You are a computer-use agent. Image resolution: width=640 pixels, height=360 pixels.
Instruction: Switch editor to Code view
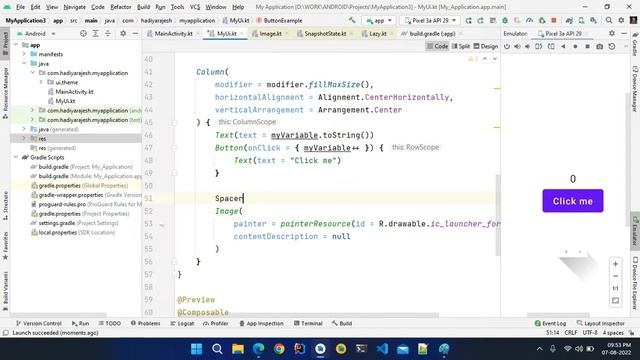pyautogui.click(x=437, y=47)
